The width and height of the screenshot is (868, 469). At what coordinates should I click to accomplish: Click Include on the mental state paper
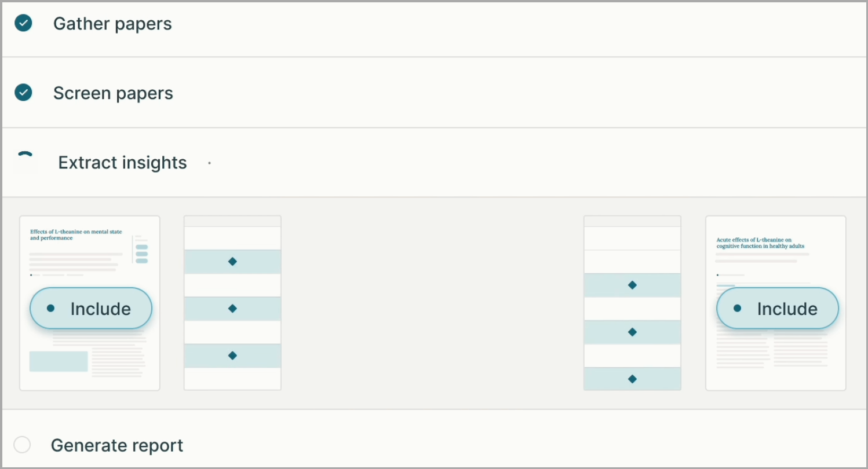point(91,309)
